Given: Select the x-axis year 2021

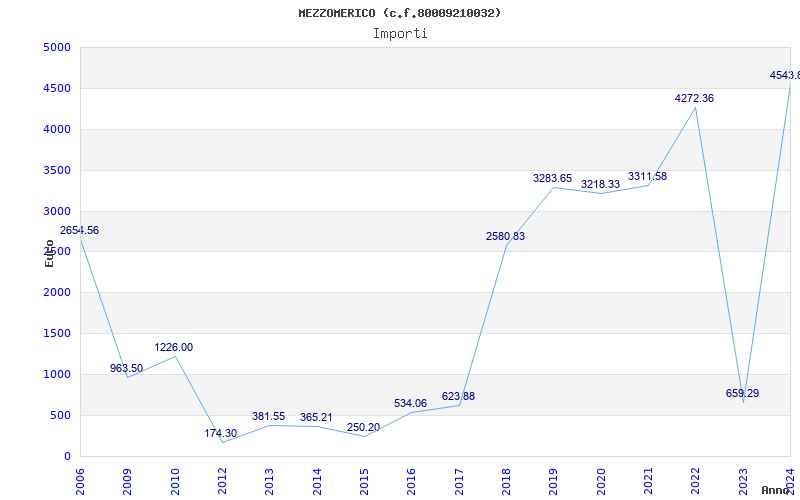Looking at the screenshot, I should point(648,482).
